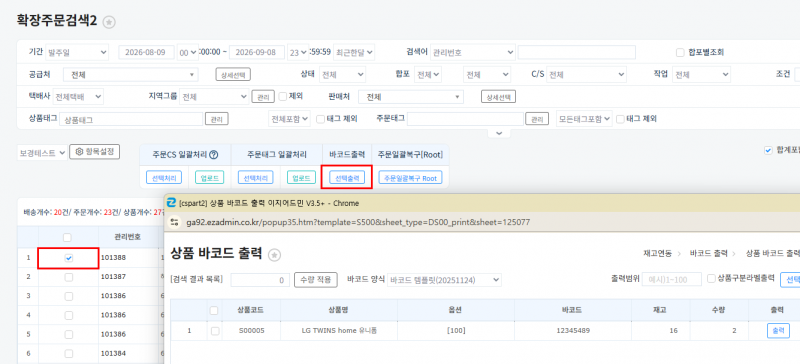800x364 pixels.
Task: Open the 전체택배 courier dropdown
Action: [78, 96]
